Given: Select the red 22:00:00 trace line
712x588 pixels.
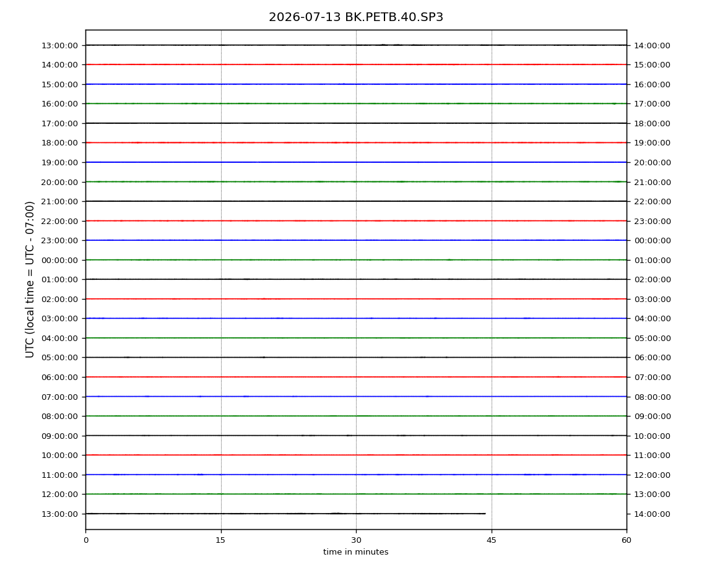Looking at the screenshot, I should (x=356, y=221).
